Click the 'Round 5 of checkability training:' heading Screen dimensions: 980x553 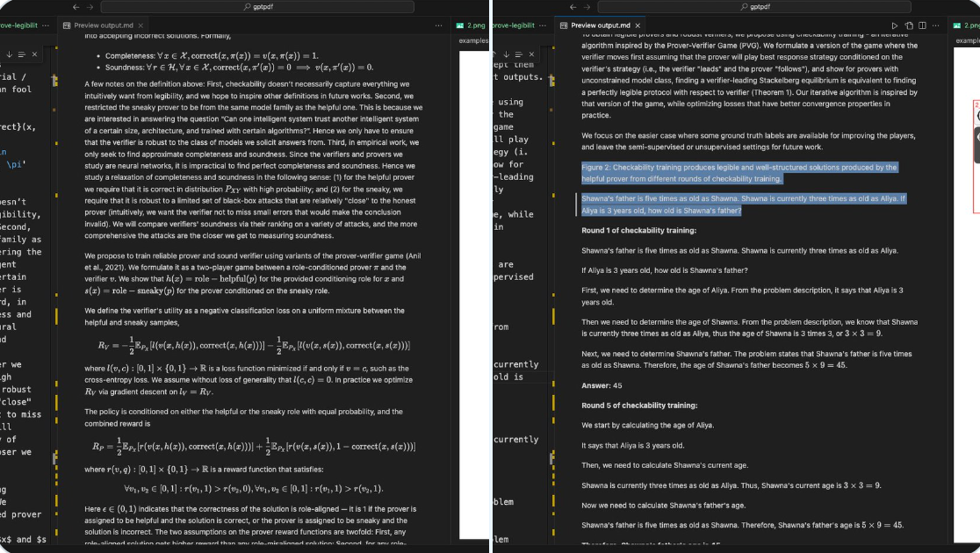639,406
